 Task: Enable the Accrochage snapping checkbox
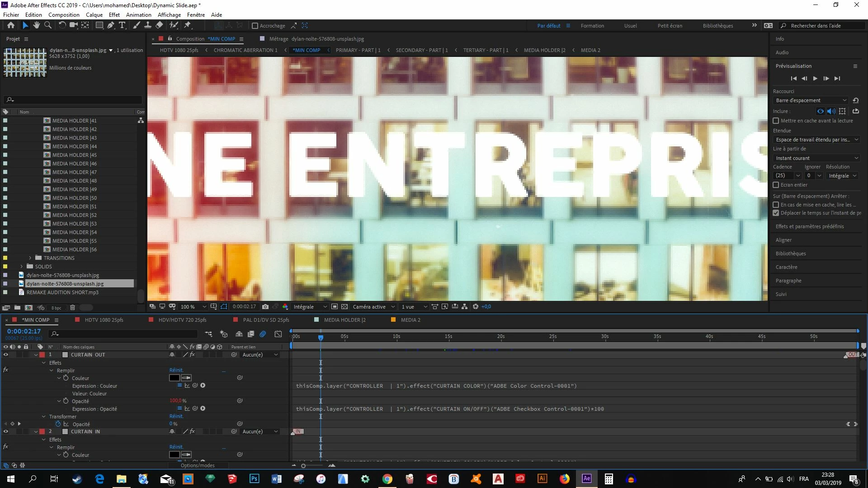point(255,26)
